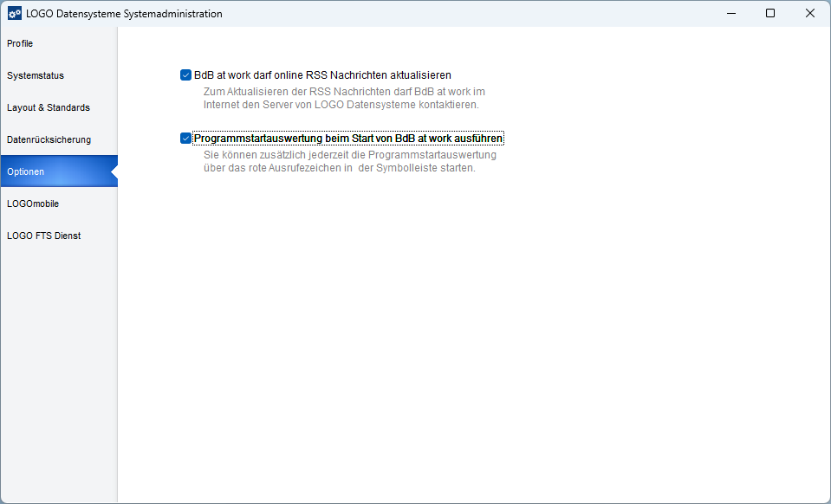Toggle Programmstartauswertung beim Start checkbox
This screenshot has width=831, height=504.
point(185,139)
